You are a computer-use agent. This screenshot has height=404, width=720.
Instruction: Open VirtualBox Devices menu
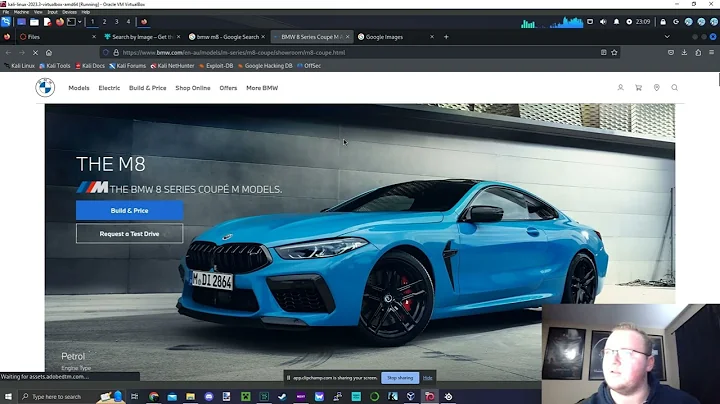pyautogui.click(x=69, y=12)
